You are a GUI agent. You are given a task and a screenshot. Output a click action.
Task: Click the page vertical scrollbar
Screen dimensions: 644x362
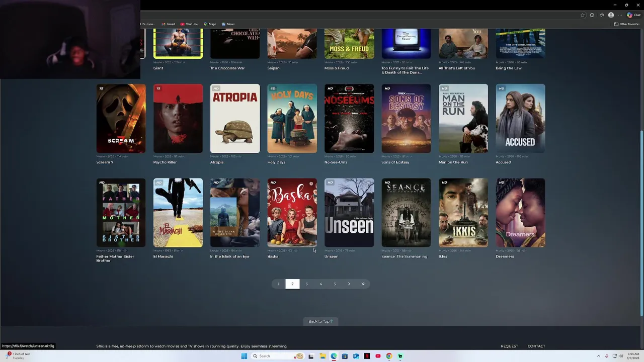coord(641,223)
